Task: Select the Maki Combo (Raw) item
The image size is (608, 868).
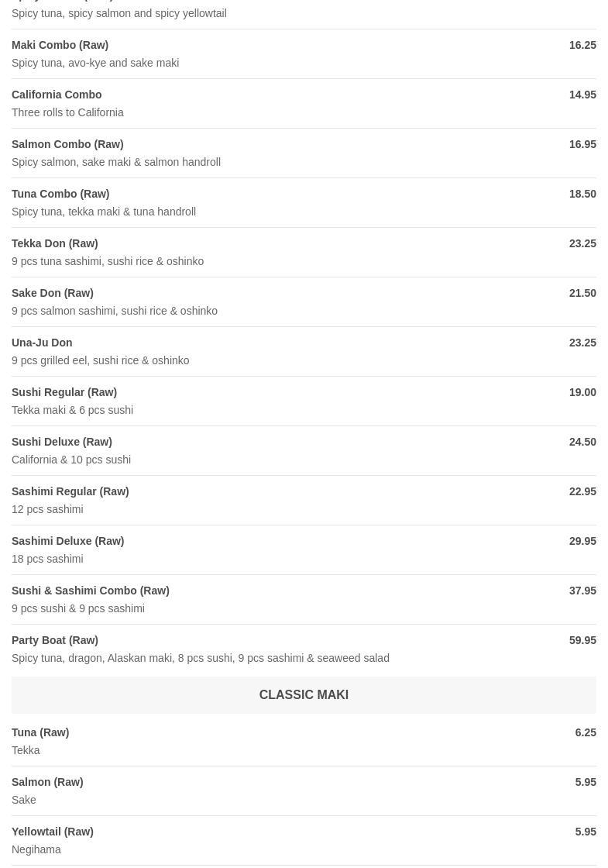Action: click(x=304, y=53)
